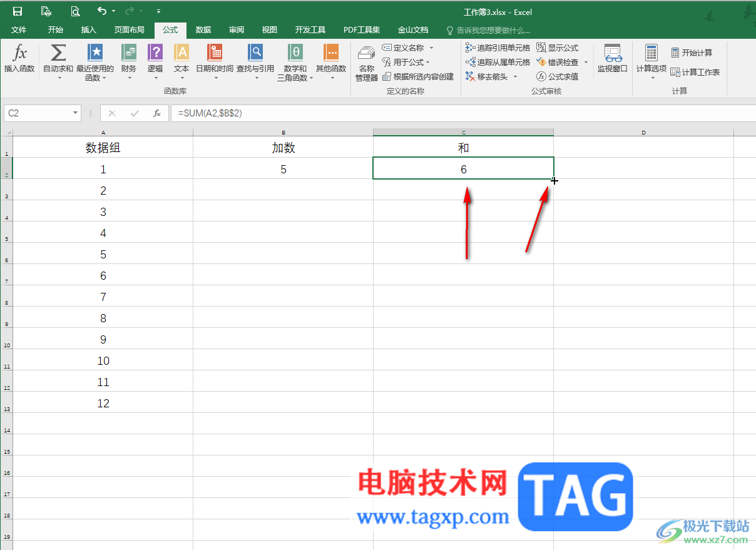Image resolution: width=756 pixels, height=550 pixels.
Task: Select header cell 加数
Action: tap(283, 148)
